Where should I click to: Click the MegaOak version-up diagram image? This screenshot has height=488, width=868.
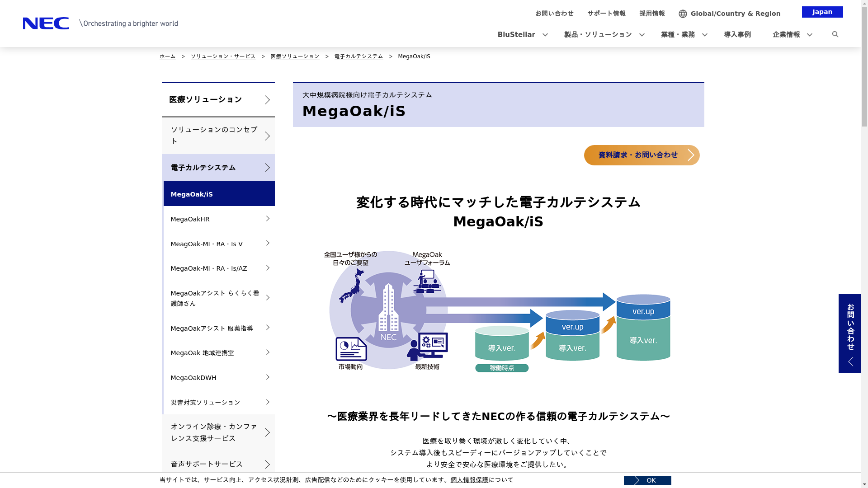(x=498, y=311)
